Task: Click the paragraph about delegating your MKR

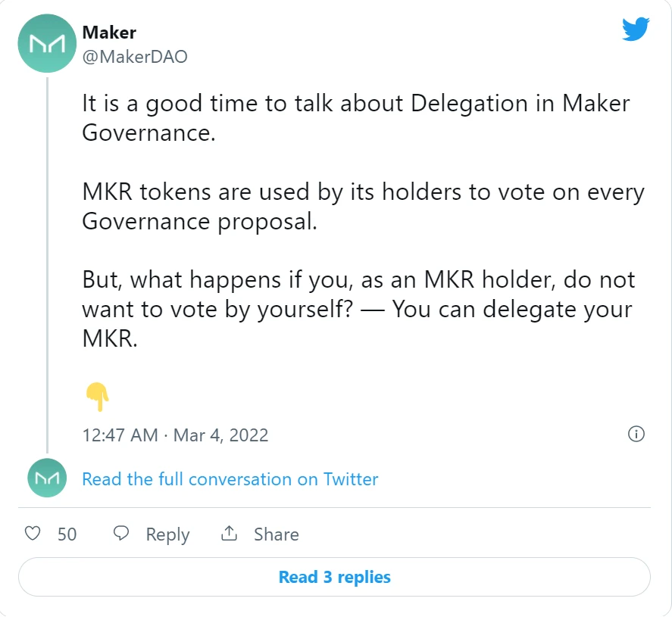Action: click(x=358, y=309)
